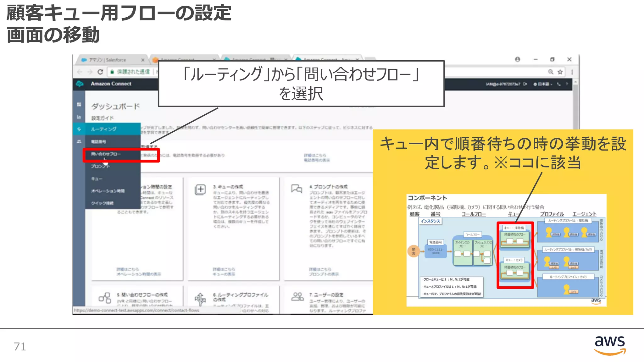The height and width of the screenshot is (362, 644).
Task: Open the オペレーション時間 submenu entry
Action: click(x=108, y=191)
